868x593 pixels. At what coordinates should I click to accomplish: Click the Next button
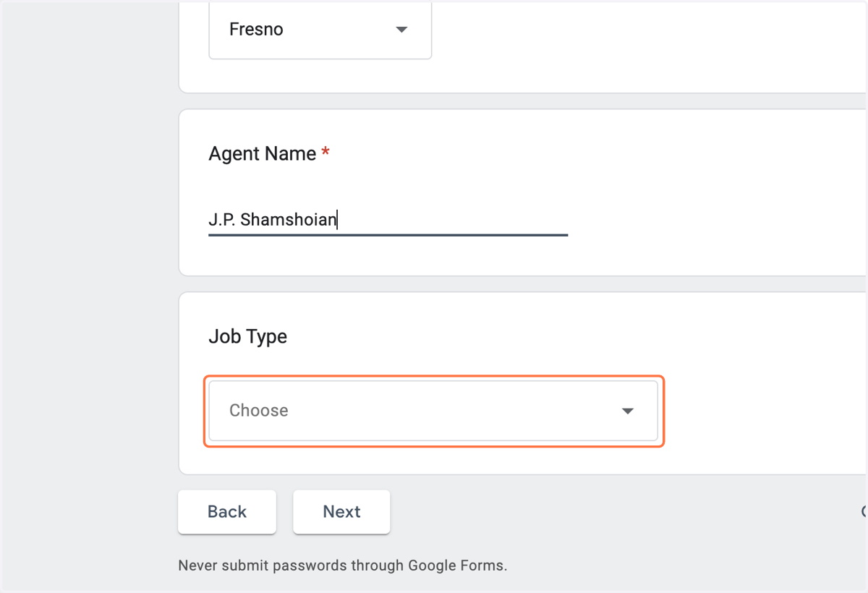pos(341,512)
